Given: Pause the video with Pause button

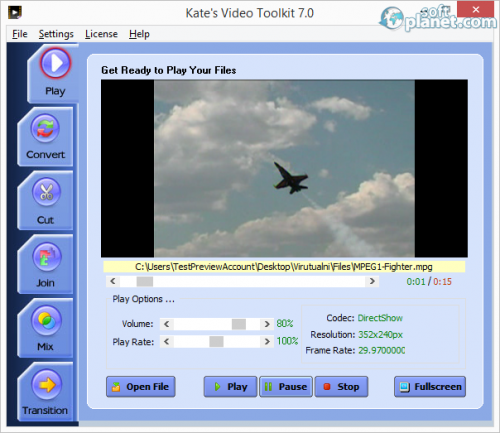Looking at the screenshot, I should pyautogui.click(x=286, y=387).
